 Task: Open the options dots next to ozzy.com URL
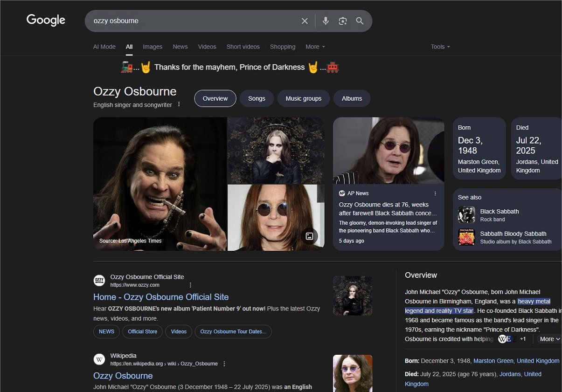tap(190, 285)
